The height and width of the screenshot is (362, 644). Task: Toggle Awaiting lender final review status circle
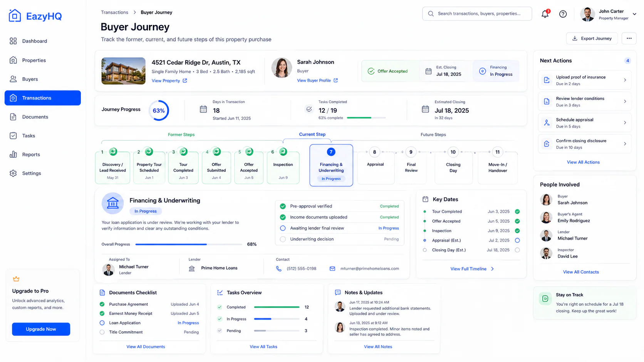[283, 228]
